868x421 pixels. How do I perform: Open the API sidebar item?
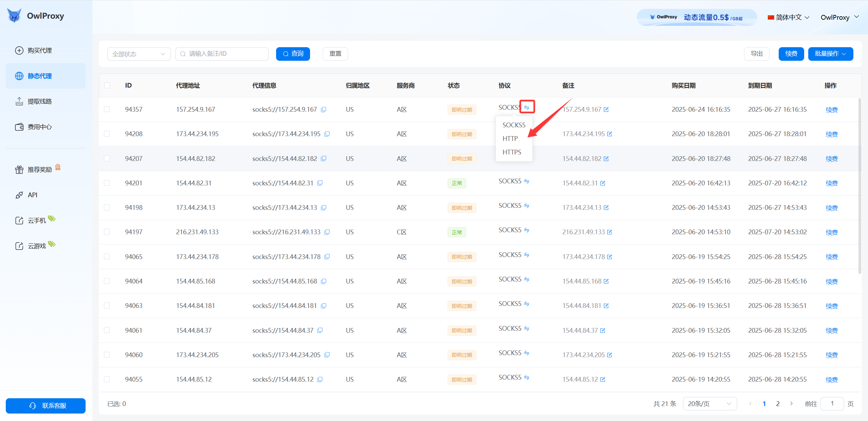[46, 195]
